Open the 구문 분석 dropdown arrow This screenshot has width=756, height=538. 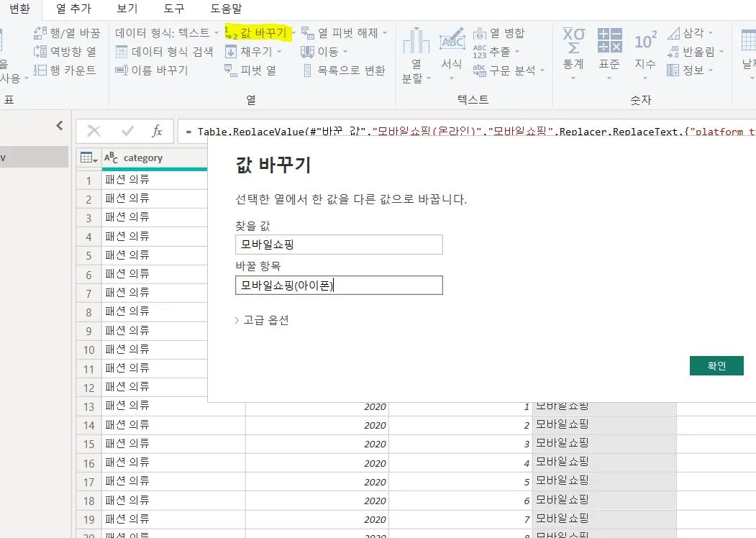[542, 70]
